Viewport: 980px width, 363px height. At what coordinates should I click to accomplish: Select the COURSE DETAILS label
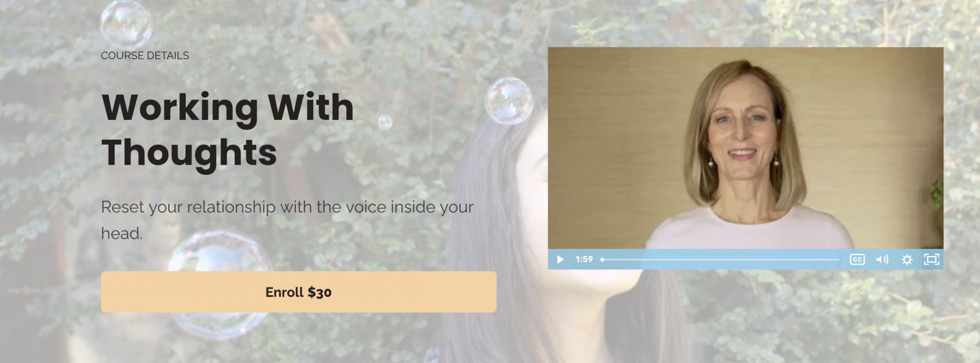pyautogui.click(x=145, y=56)
